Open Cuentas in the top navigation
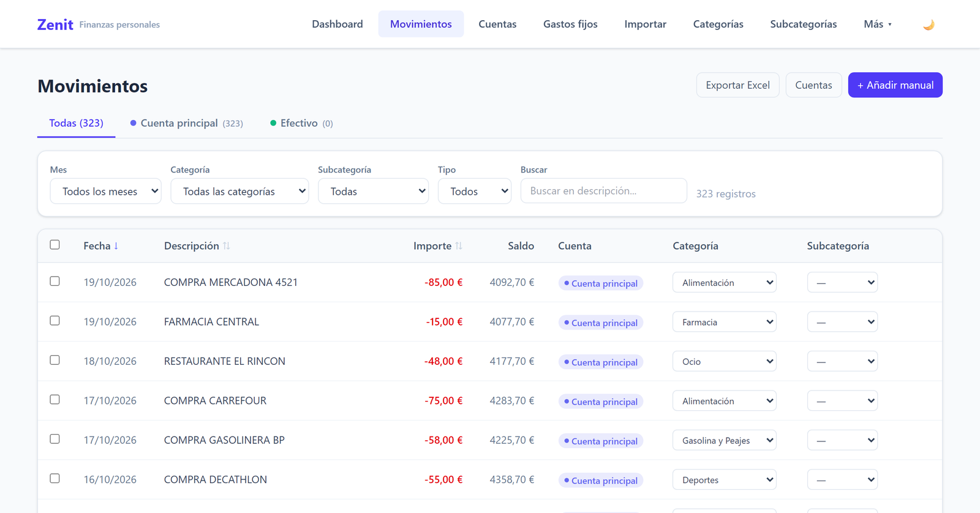The image size is (980, 513). pos(497,24)
